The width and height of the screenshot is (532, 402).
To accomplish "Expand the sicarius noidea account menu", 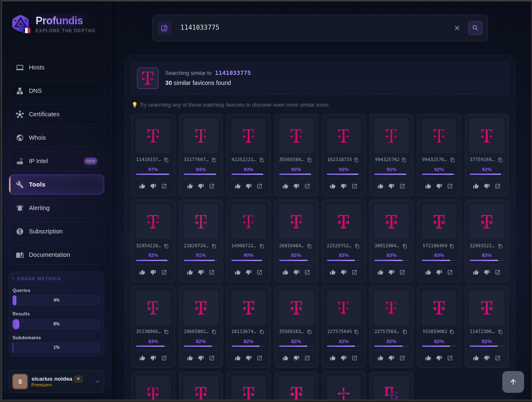I will click(x=98, y=381).
